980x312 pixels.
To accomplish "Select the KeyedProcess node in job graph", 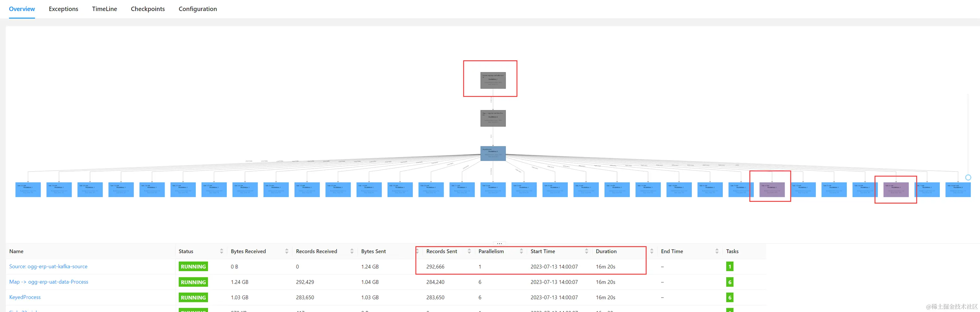I will pyautogui.click(x=493, y=153).
